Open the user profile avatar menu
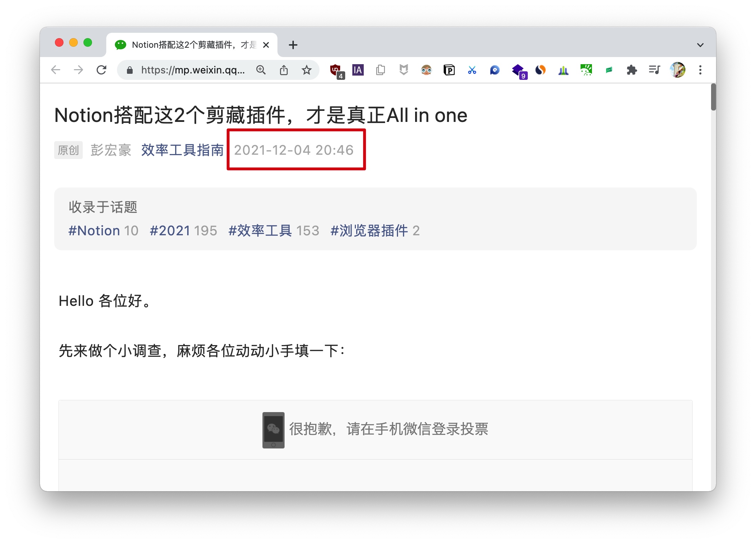 677,70
